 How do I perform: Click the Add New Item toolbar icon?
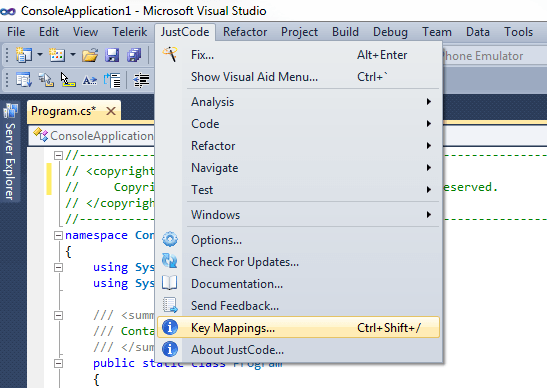[57, 55]
